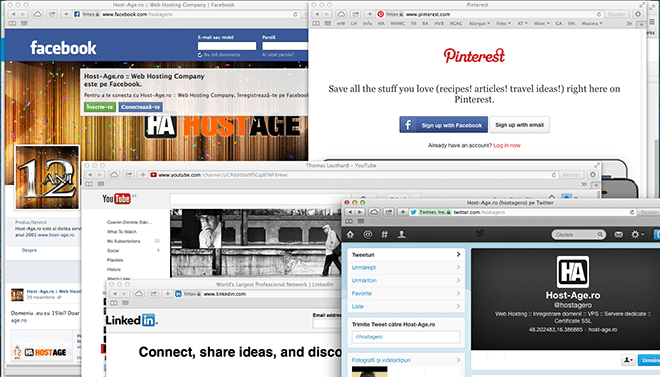This screenshot has height=377, width=660.
Task: Open user actions dropdown on Twitter profile
Action: click(x=628, y=360)
